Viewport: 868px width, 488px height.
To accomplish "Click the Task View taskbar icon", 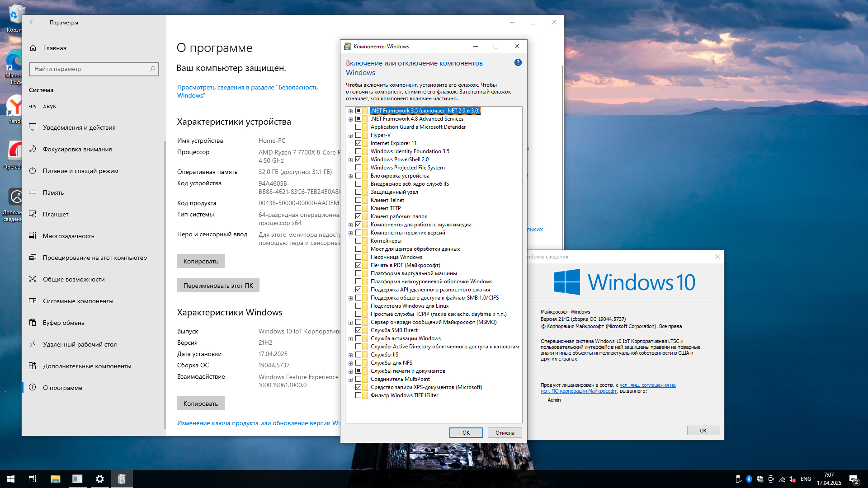I will click(x=33, y=479).
